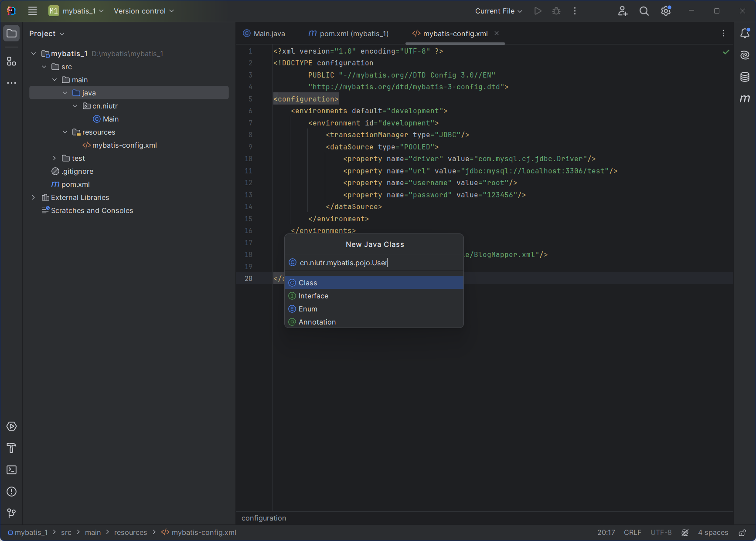Choose Enum in the class type list

tap(308, 309)
